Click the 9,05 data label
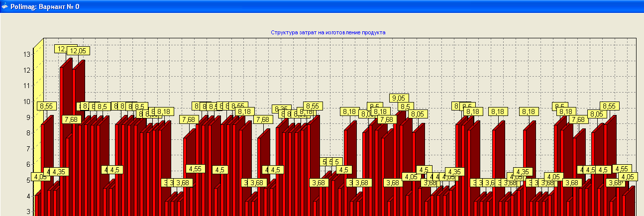Image resolution: width=644 pixels, height=216 pixels. tap(400, 98)
